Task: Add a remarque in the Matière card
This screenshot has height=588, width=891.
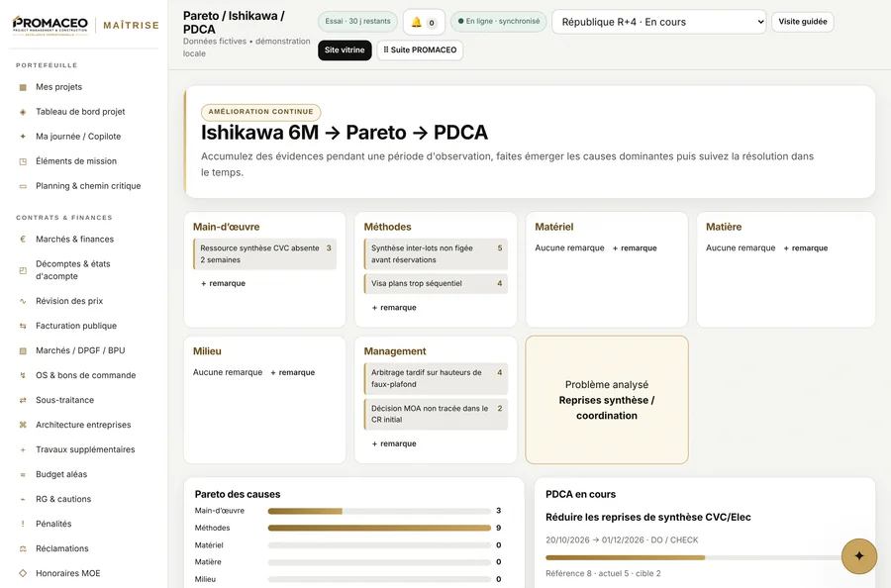Action: (x=805, y=248)
